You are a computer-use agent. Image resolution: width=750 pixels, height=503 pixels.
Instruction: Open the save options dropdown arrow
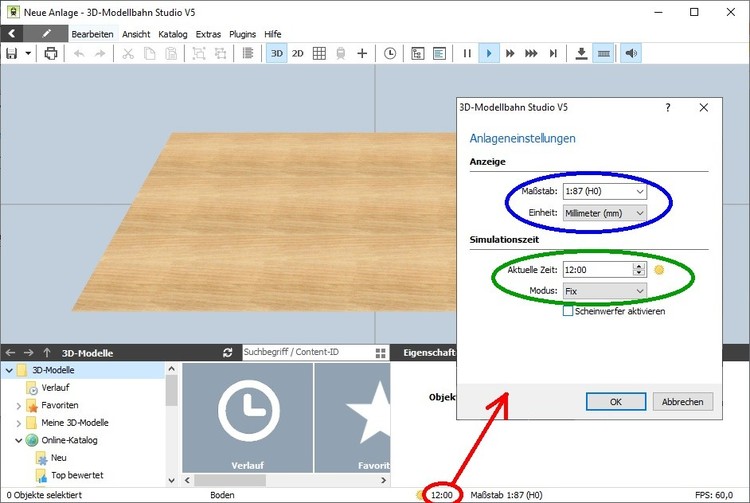click(x=28, y=54)
